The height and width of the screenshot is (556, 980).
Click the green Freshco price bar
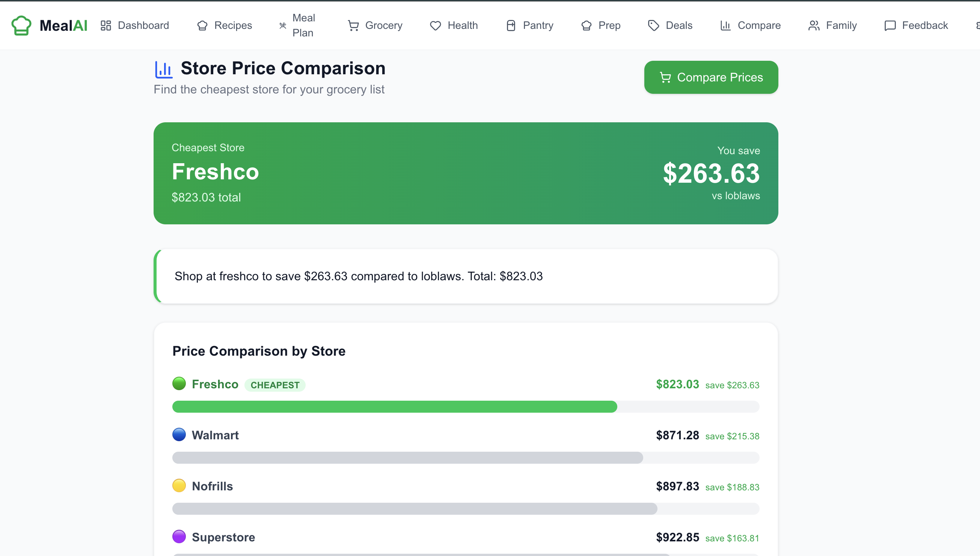(x=394, y=407)
